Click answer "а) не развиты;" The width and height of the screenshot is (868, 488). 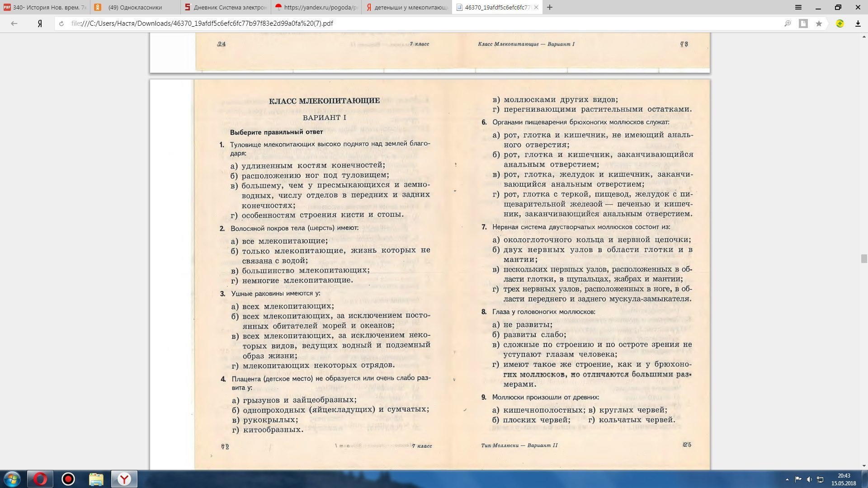522,325
